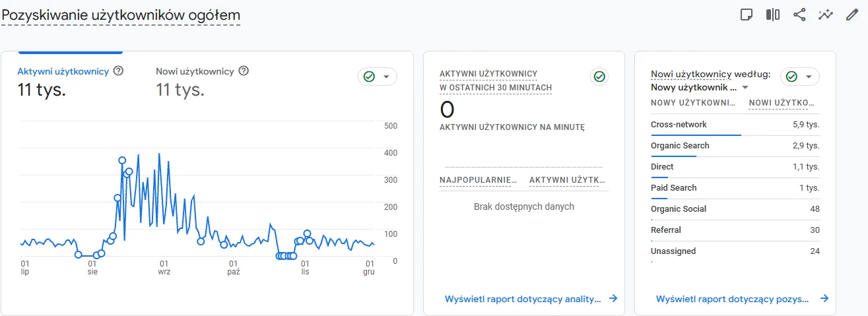Select the Paid Search row
The image size is (868, 316).
[x=735, y=188]
